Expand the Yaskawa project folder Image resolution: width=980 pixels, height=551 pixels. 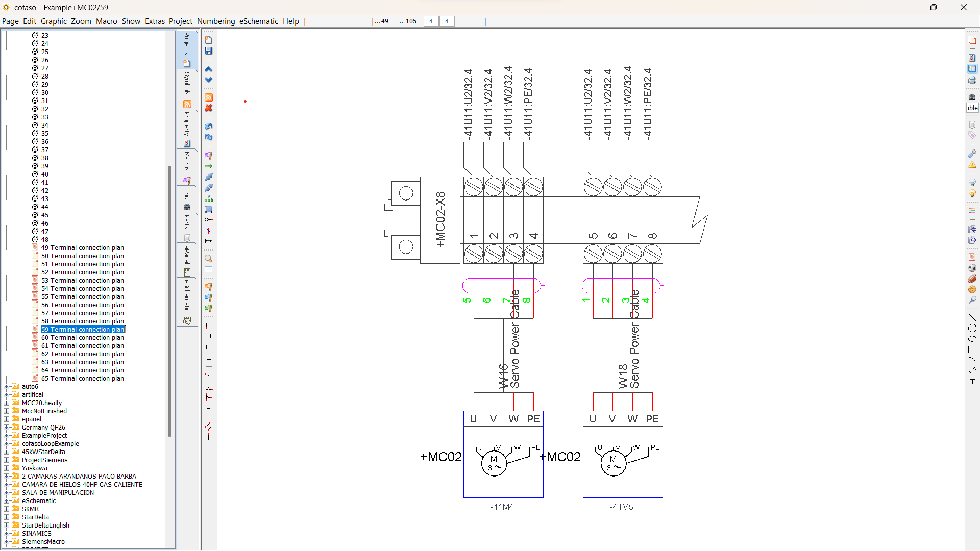tap(7, 468)
